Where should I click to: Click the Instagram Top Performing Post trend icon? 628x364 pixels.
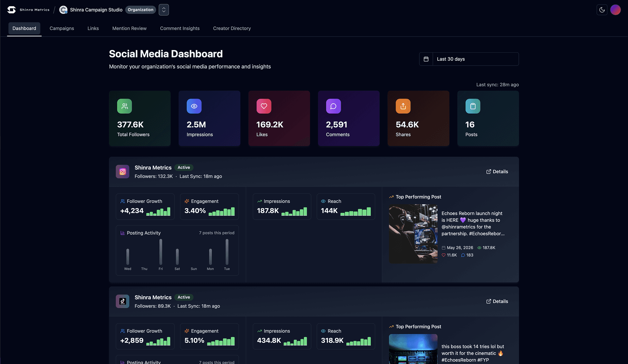click(x=391, y=197)
